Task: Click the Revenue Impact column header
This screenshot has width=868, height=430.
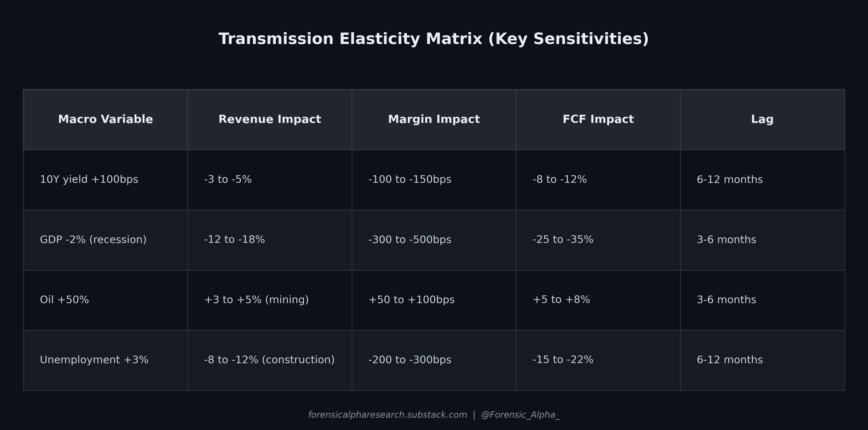Action: 270,119
